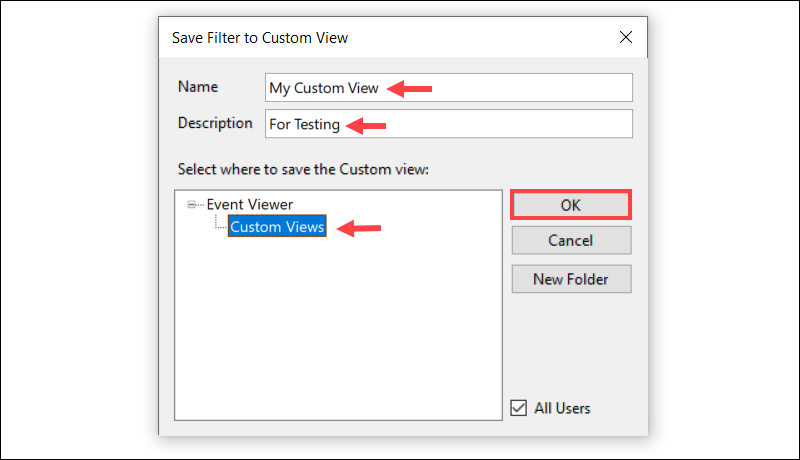Screen dimensions: 800x460
Task: Cancel the Save Filter dialog
Action: pyautogui.click(x=571, y=240)
